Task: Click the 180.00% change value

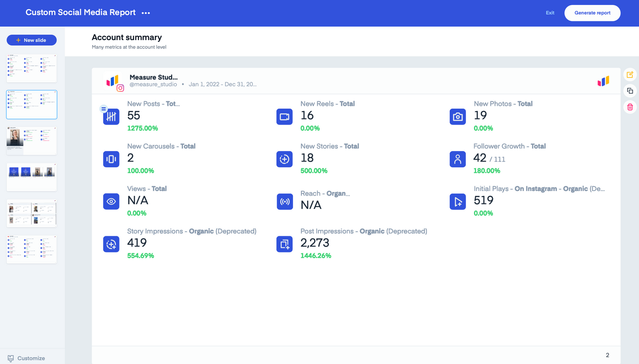Action: [487, 171]
